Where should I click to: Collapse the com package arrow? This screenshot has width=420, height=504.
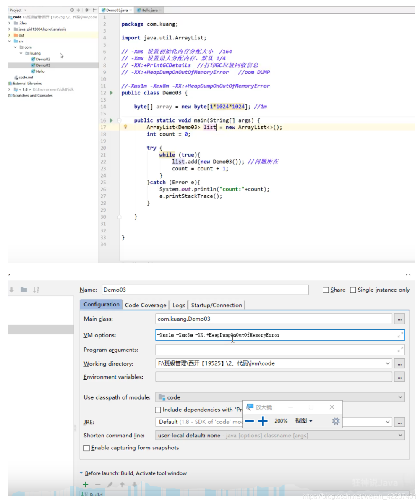[x=15, y=47]
